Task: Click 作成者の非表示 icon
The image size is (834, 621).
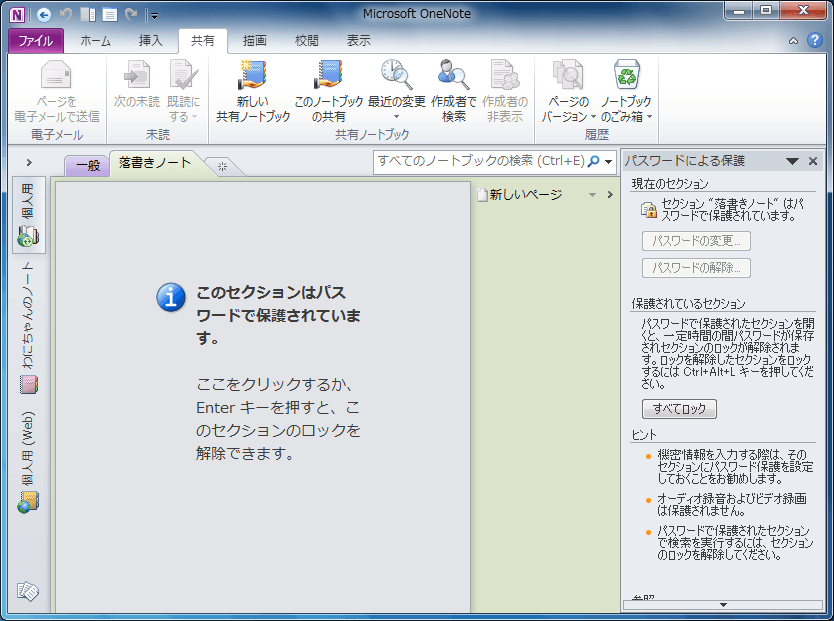Action: point(504,74)
